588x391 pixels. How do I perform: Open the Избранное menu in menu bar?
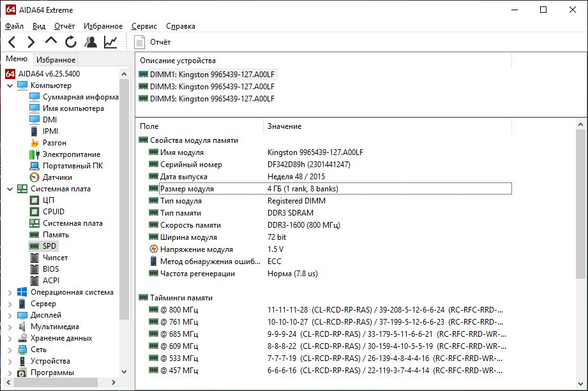(x=103, y=26)
